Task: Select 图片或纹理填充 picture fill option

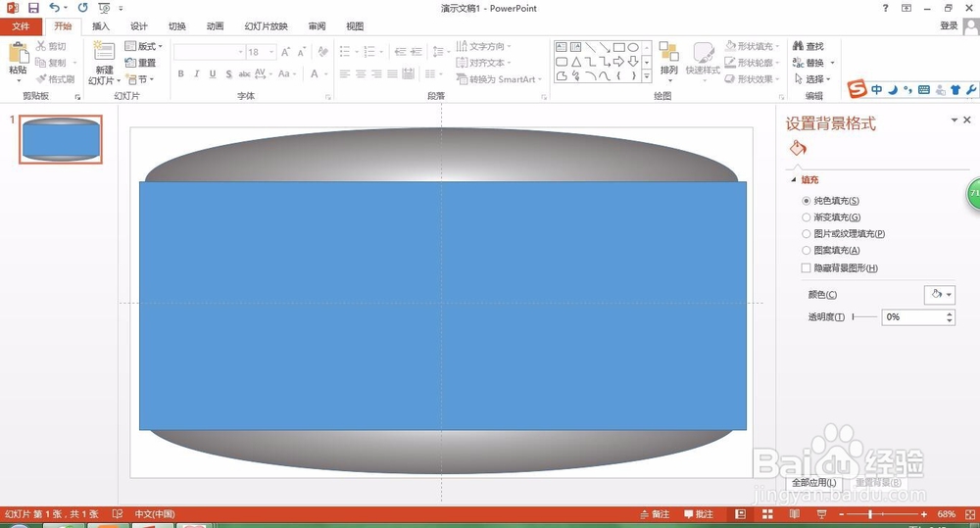Action: (844, 234)
